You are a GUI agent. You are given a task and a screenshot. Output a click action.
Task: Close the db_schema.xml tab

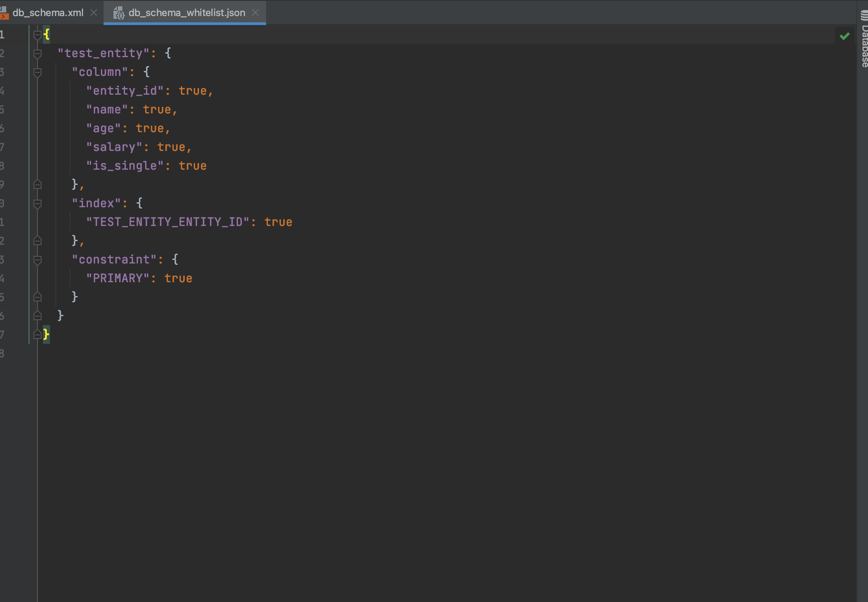click(94, 13)
